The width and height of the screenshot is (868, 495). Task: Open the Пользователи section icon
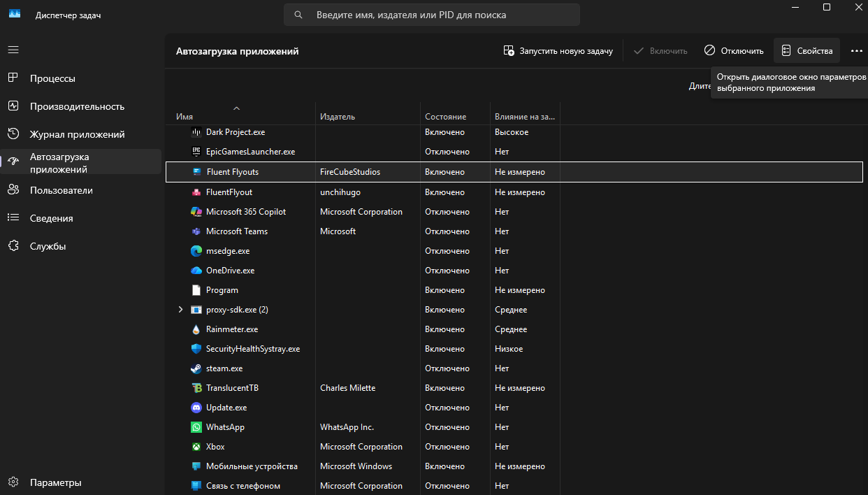pos(13,190)
